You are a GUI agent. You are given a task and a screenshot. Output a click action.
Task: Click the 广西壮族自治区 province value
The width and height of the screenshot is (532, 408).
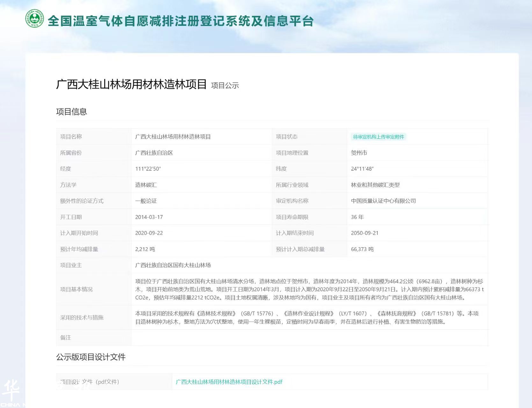[x=154, y=153]
